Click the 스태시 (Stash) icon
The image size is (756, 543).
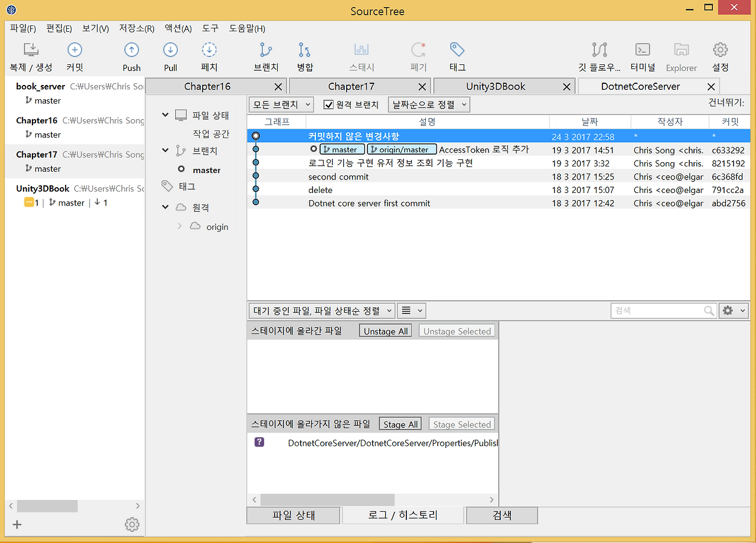(x=360, y=56)
